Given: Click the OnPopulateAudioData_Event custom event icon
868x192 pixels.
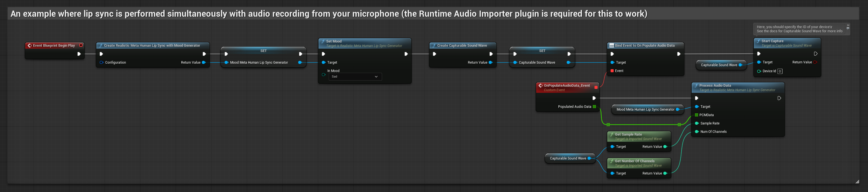Looking at the screenshot, I should (540, 86).
